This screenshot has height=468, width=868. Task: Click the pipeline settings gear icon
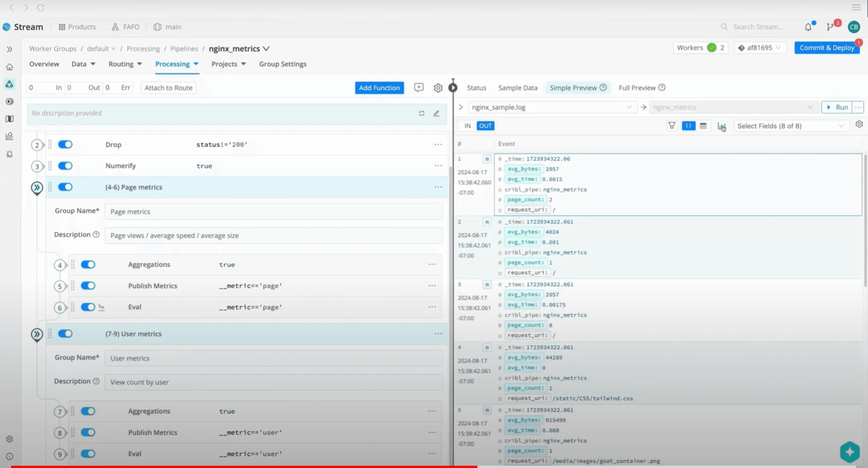[438, 88]
